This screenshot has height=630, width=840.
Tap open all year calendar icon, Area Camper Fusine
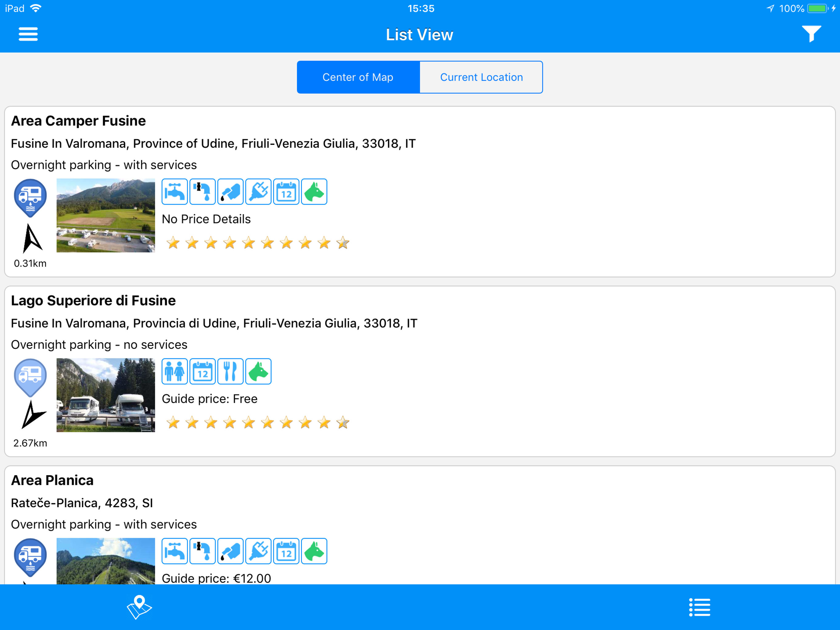[286, 192]
